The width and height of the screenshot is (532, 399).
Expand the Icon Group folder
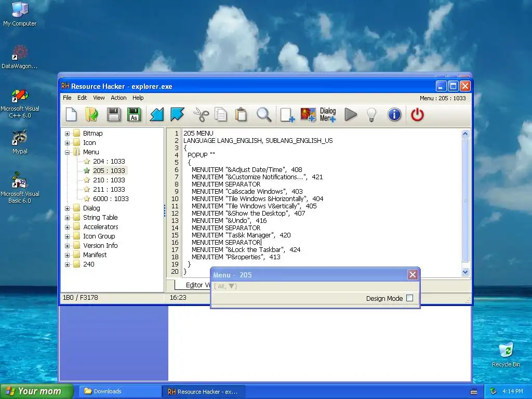tap(67, 236)
